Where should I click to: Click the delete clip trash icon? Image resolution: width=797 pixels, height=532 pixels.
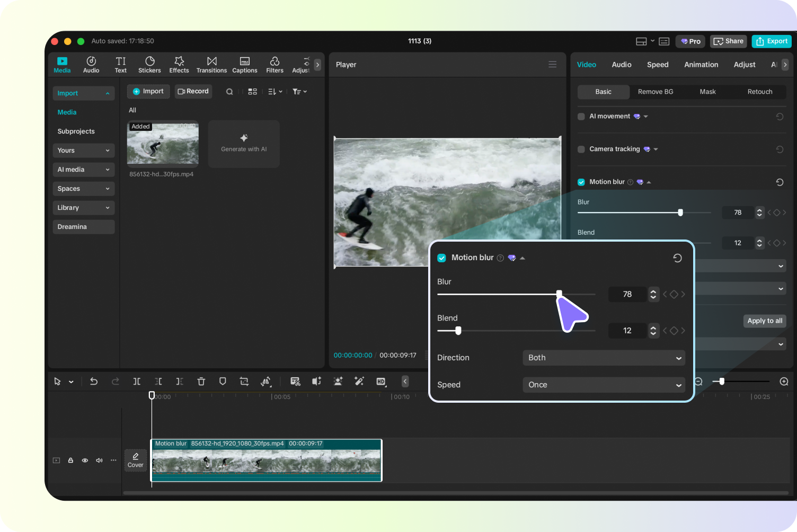(x=201, y=381)
